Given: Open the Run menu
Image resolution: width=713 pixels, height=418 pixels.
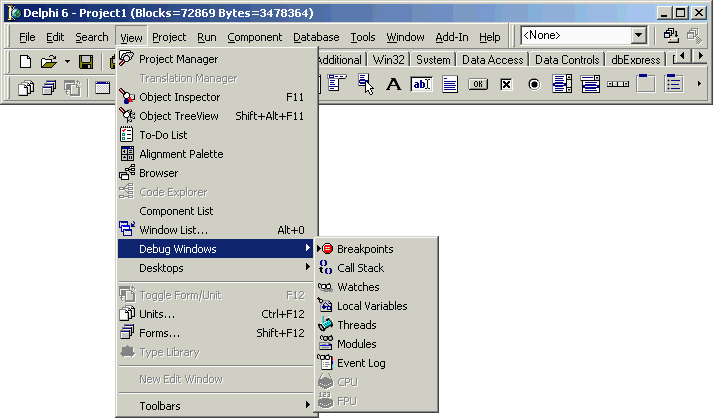Looking at the screenshot, I should 207,37.
